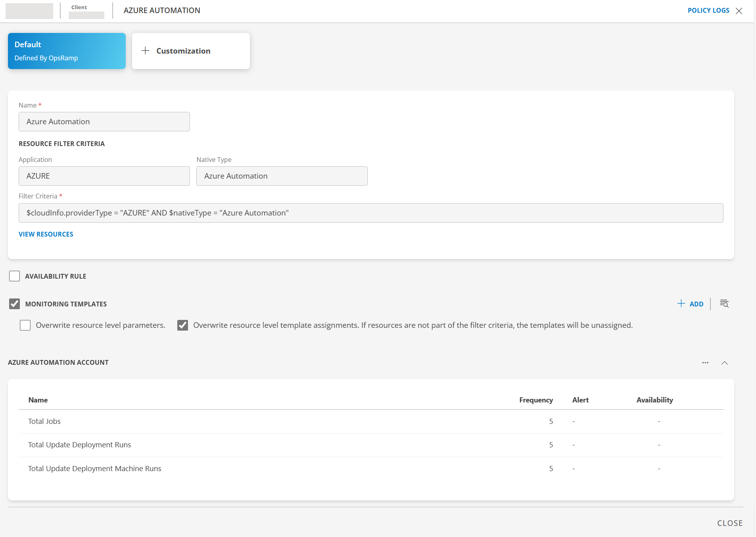Open the search templates list icon
This screenshot has width=756, height=537.
[x=724, y=304]
